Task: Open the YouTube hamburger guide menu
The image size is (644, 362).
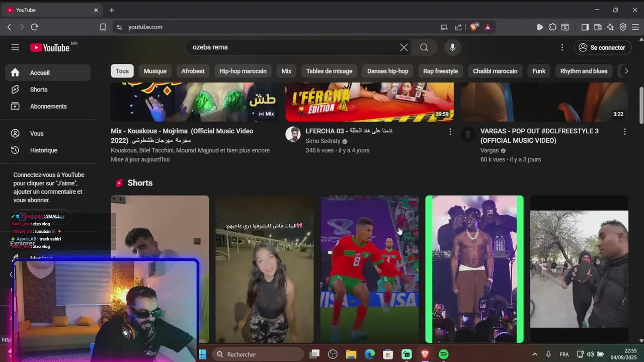Action: tap(15, 47)
